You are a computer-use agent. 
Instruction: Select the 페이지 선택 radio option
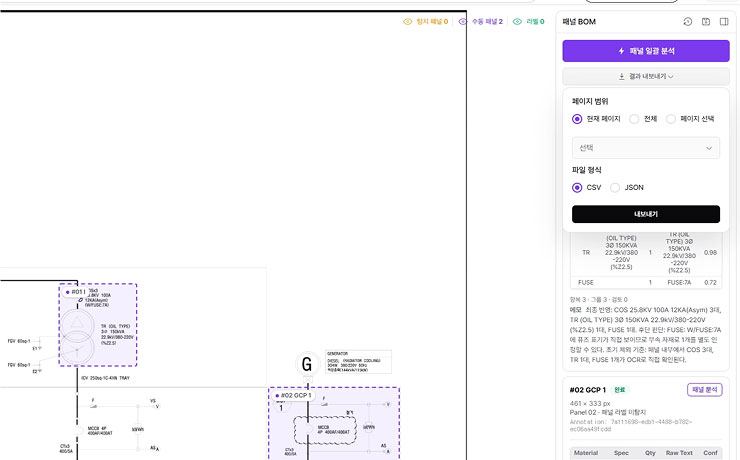click(671, 119)
